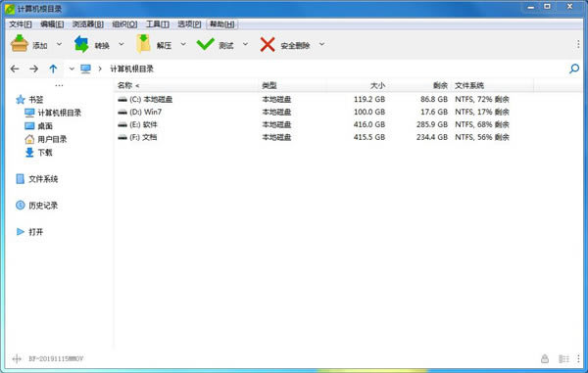
Task: Click the Add (添加) archive icon
Action: click(20, 43)
